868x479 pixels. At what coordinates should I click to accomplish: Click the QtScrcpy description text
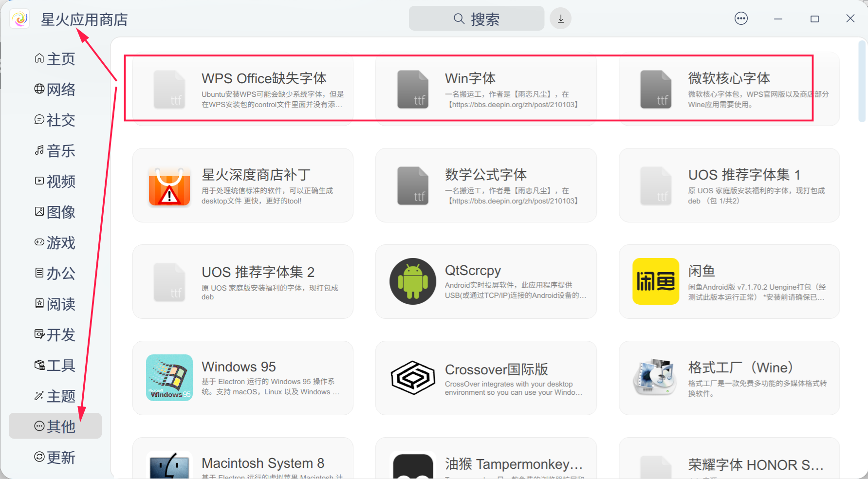pos(516,290)
